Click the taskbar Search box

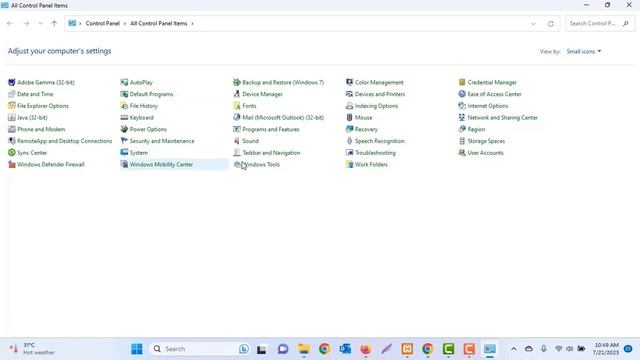tap(200, 349)
